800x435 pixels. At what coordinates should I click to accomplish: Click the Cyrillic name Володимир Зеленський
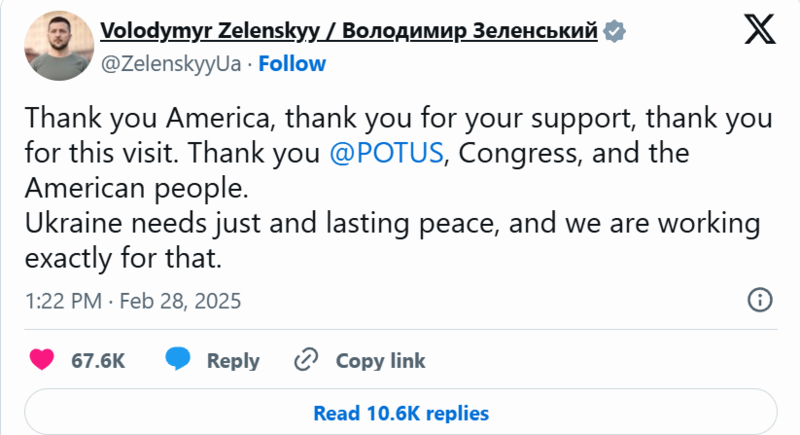coord(469,31)
